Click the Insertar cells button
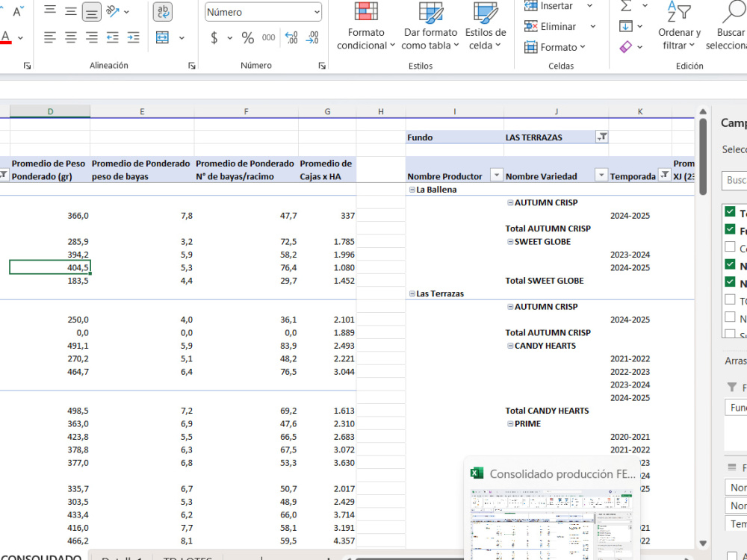The image size is (747, 560). (x=548, y=6)
